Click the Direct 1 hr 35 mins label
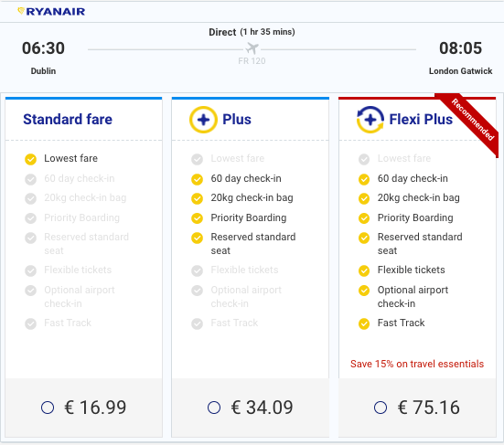 (252, 32)
